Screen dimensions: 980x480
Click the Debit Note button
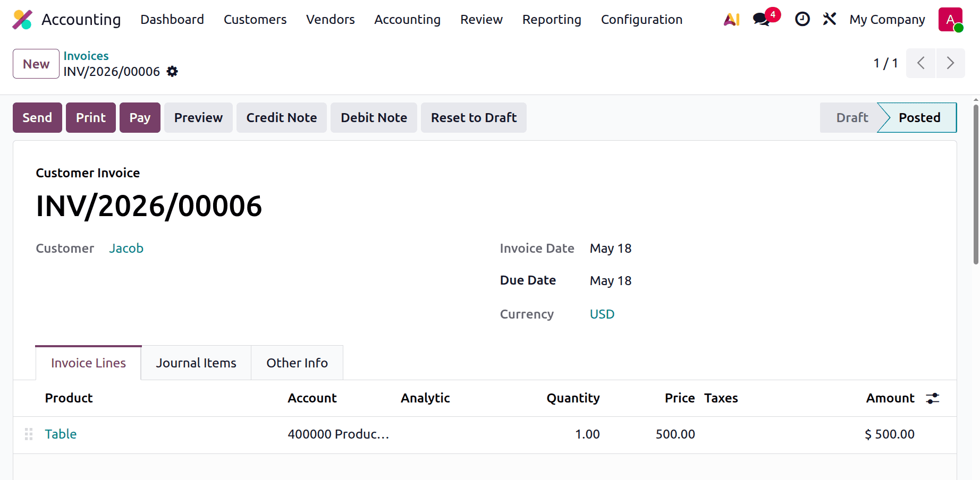[x=374, y=117]
